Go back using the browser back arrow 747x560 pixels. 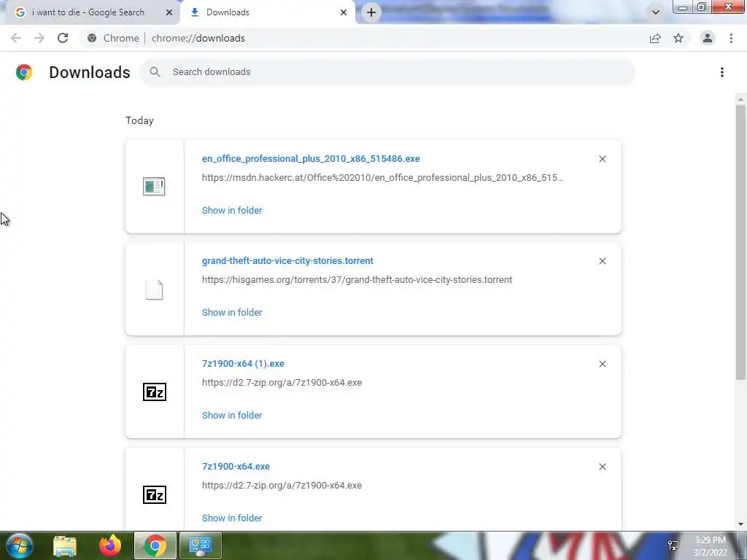(x=16, y=38)
